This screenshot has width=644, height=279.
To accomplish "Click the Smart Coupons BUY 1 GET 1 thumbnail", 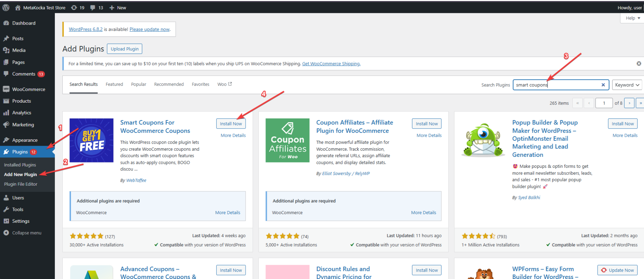I will pyautogui.click(x=92, y=140).
